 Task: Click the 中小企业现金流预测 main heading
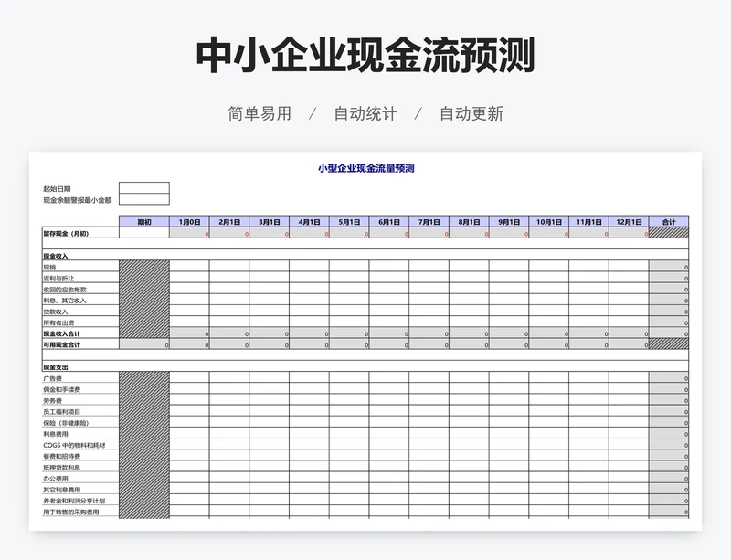(365, 55)
